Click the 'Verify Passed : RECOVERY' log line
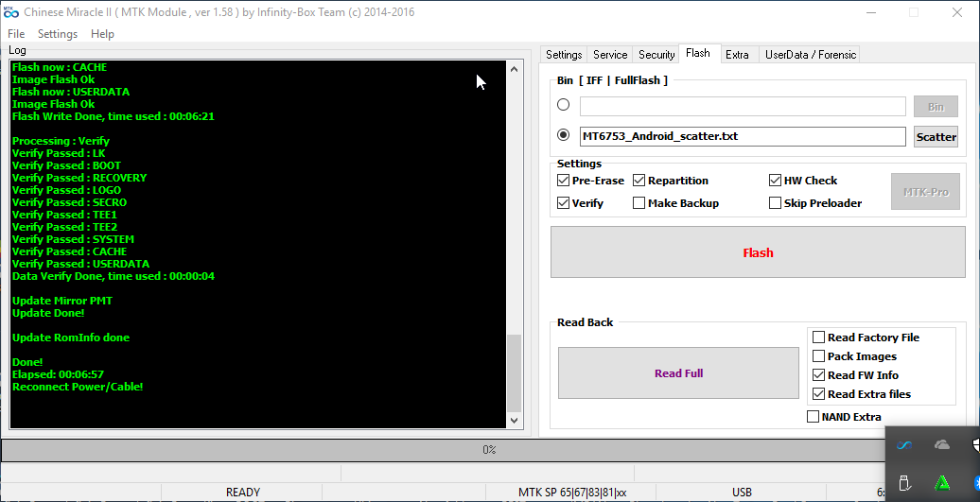Viewport: 980px width, 502px height. (79, 178)
